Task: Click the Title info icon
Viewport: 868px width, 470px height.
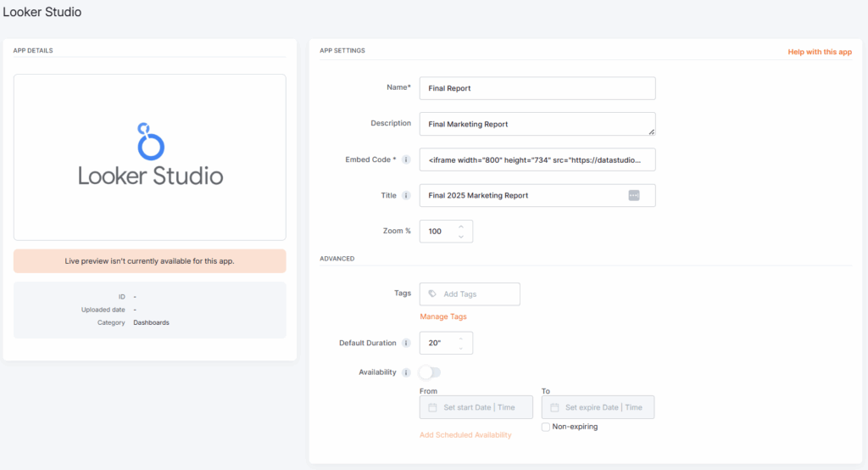Action: tap(406, 196)
